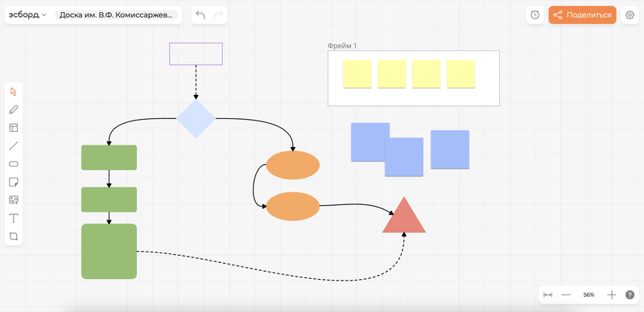Open the timer clock icon
644x312 pixels.
click(x=535, y=15)
